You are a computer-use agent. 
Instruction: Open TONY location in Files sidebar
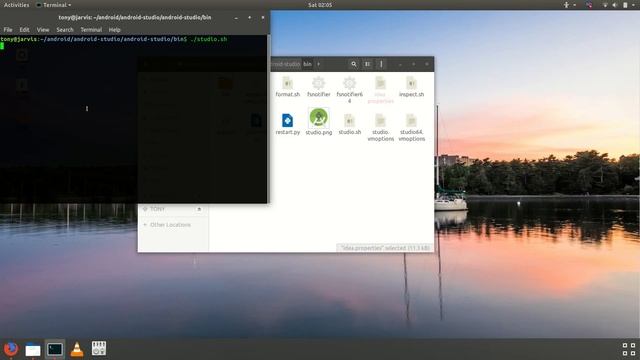(x=157, y=209)
